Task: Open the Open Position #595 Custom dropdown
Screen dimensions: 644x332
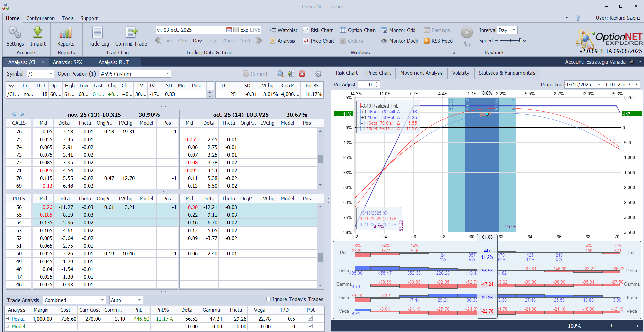Action: pyautogui.click(x=167, y=74)
